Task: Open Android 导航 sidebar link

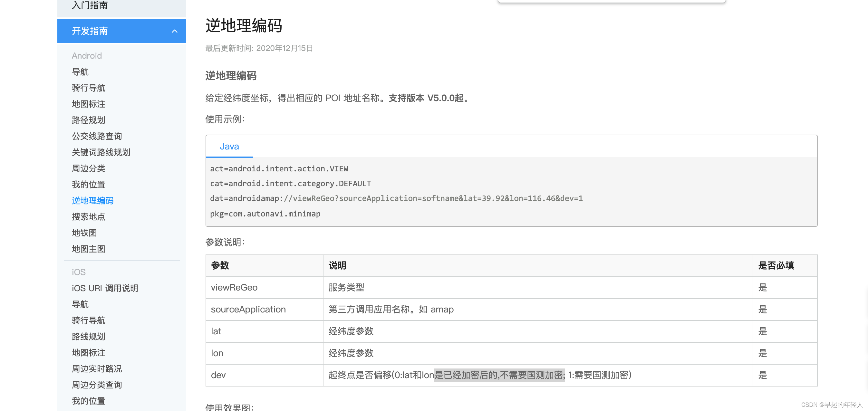Action: point(80,72)
